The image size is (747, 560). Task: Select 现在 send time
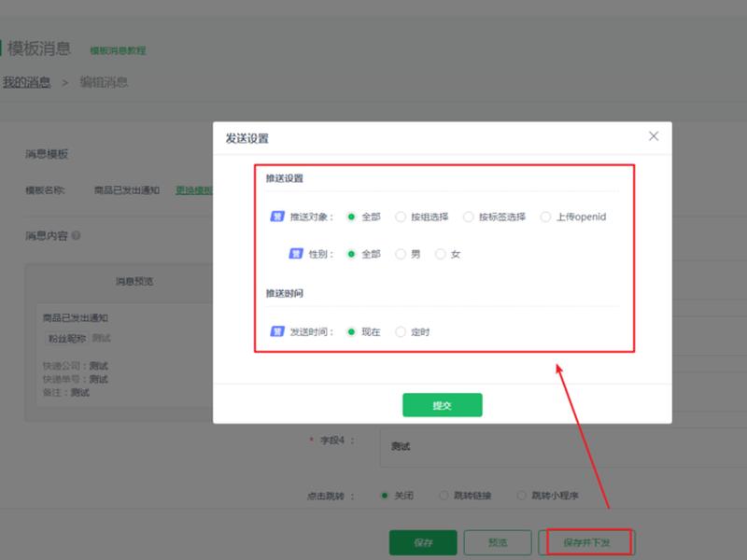pos(351,332)
